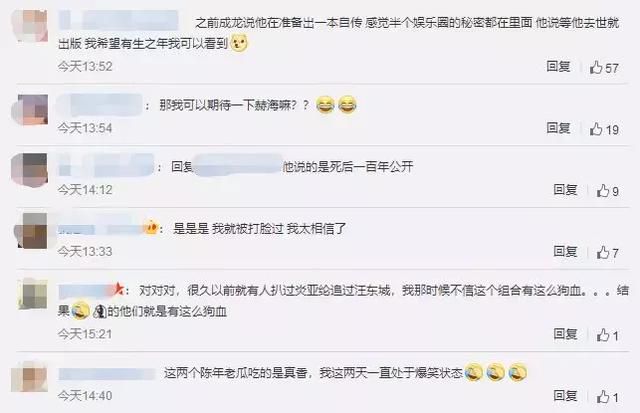640x413 pixels.
Task: Open avatar of the 15:21 commenter
Action: (33, 294)
